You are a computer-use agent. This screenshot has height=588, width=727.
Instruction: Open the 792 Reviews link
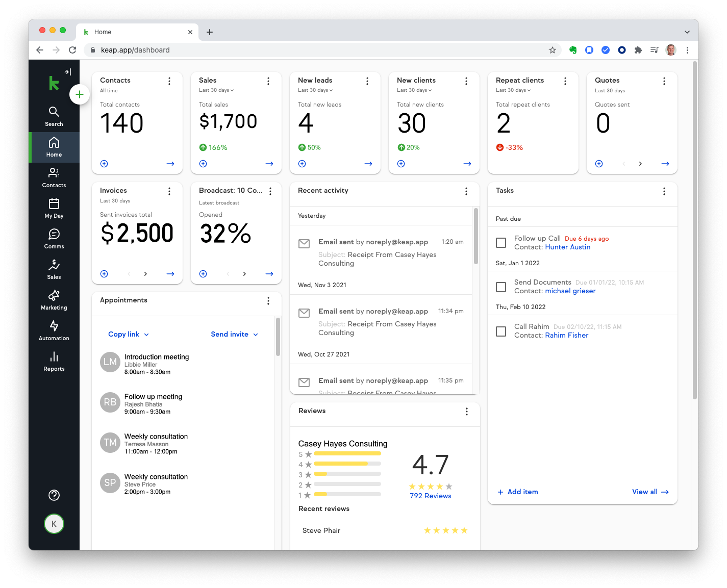click(x=431, y=496)
